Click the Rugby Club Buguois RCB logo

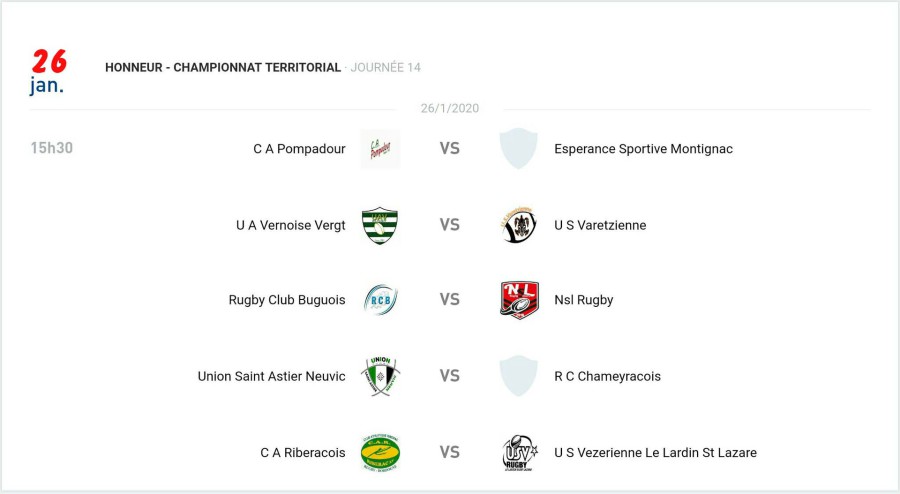coord(380,300)
